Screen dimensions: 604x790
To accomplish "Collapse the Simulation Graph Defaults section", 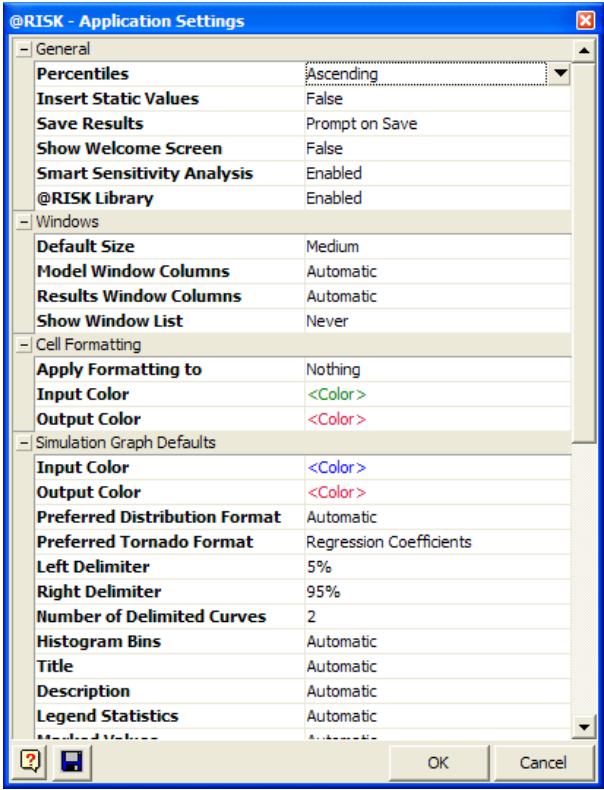I will tap(24, 443).
